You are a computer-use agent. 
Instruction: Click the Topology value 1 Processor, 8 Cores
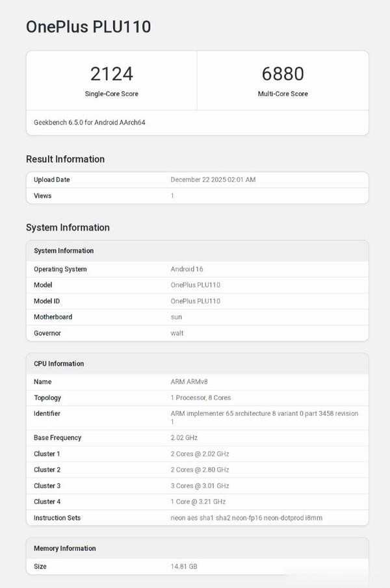click(x=200, y=398)
